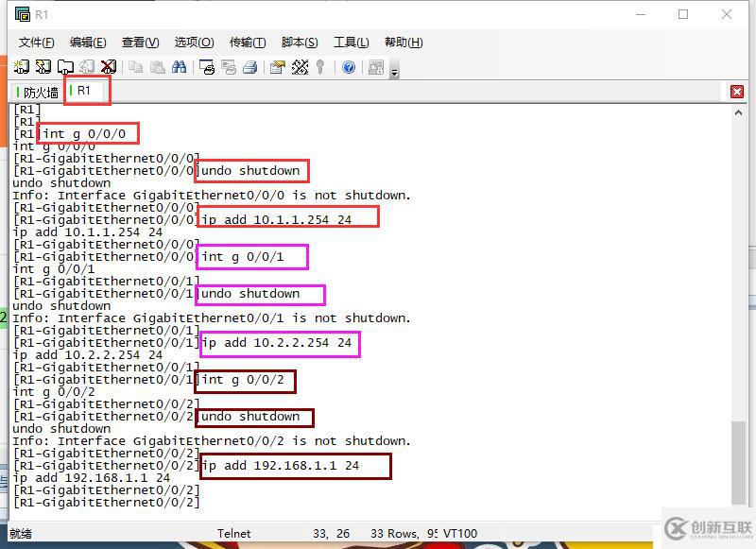Click the Connect toolbar icon

click(21, 67)
